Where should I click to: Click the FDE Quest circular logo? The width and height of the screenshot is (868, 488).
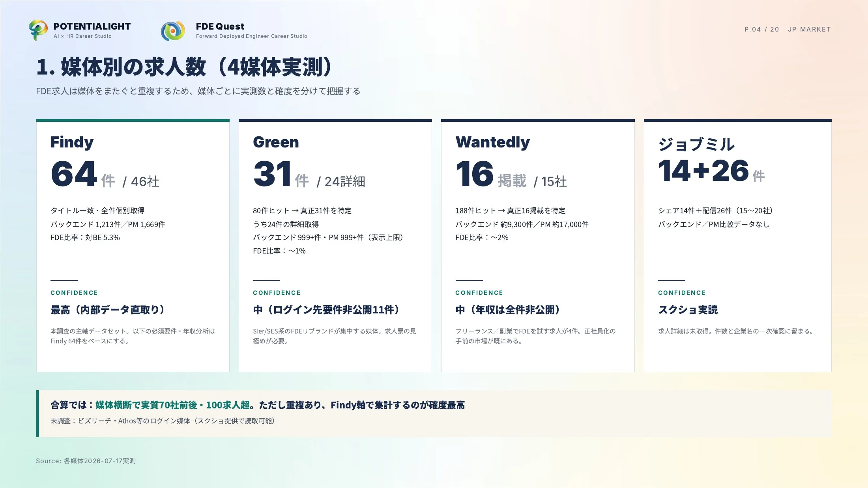[x=173, y=31]
